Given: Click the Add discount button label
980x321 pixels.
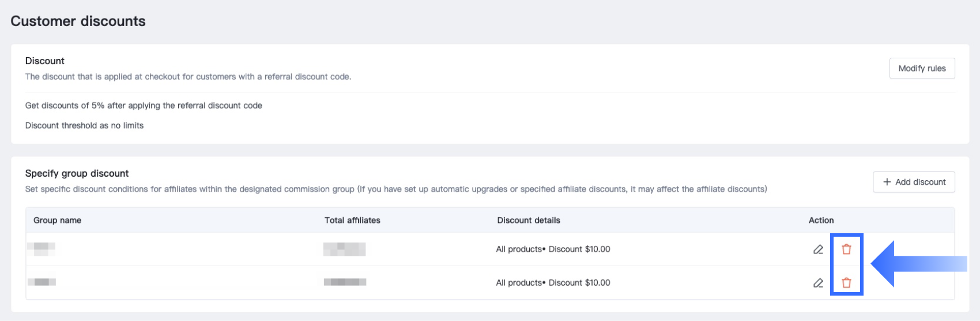Looking at the screenshot, I should click(x=920, y=182).
